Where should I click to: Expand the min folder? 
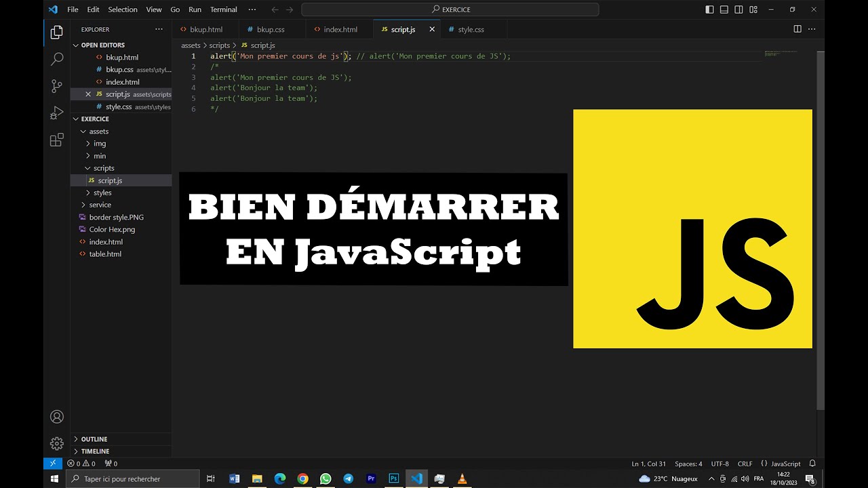click(121, 156)
